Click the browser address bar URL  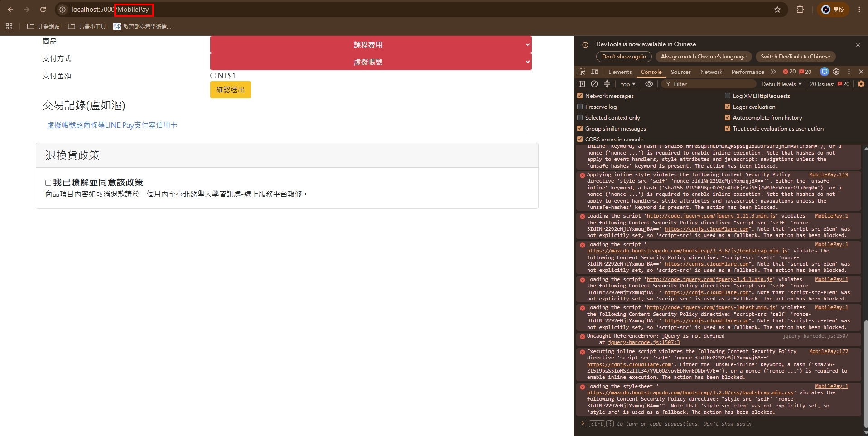tap(110, 10)
